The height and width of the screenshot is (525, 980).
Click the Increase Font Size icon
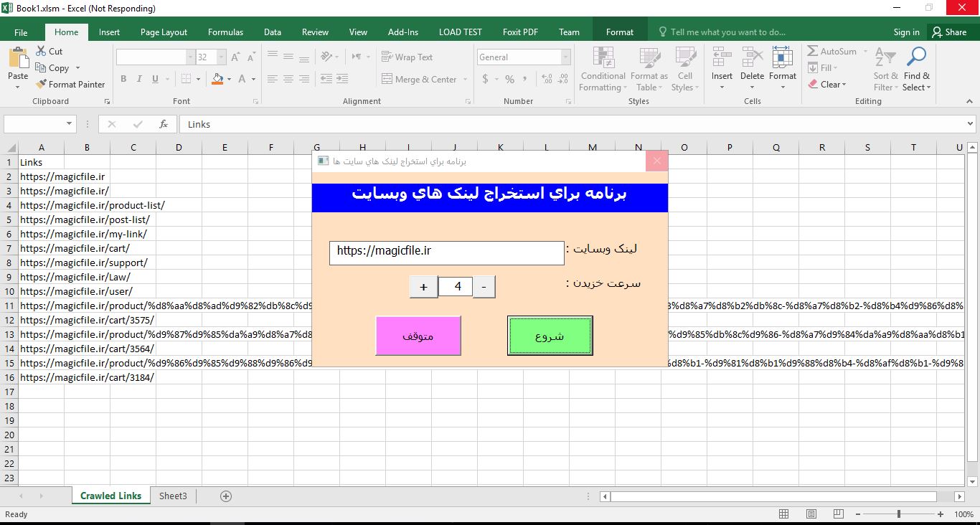(x=235, y=57)
